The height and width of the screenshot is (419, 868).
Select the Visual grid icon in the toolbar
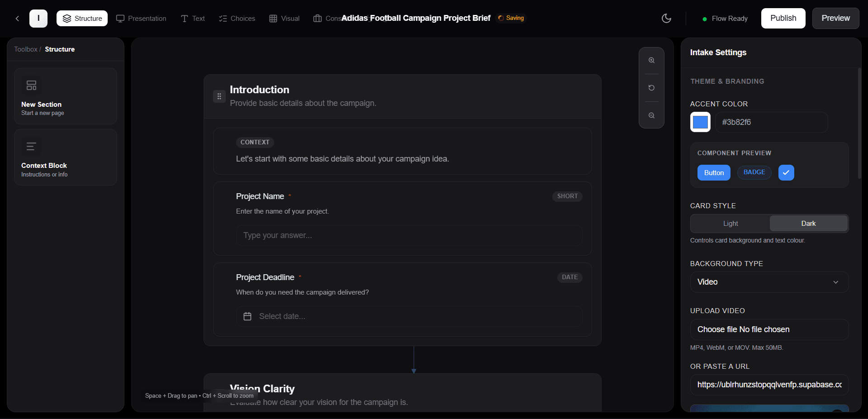point(273,18)
